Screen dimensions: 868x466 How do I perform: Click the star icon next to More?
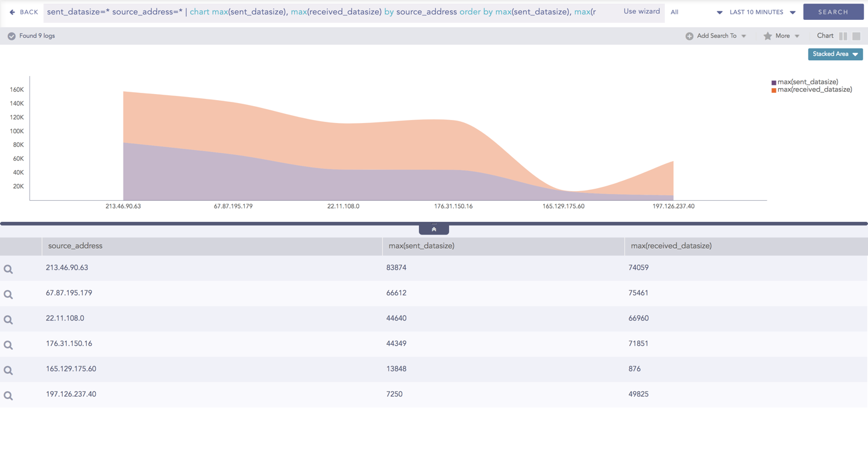pyautogui.click(x=767, y=36)
